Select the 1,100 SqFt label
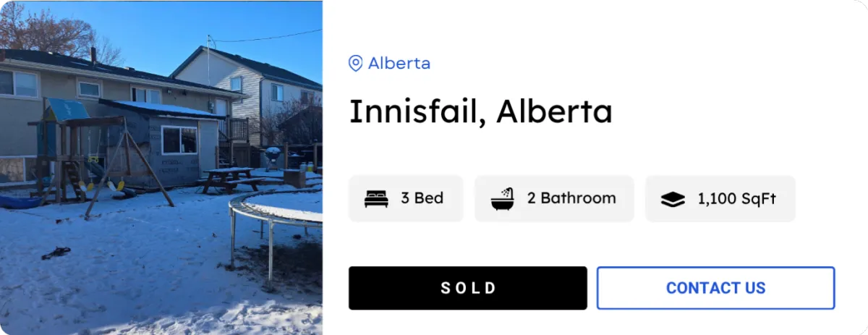868x335 pixels. click(736, 199)
